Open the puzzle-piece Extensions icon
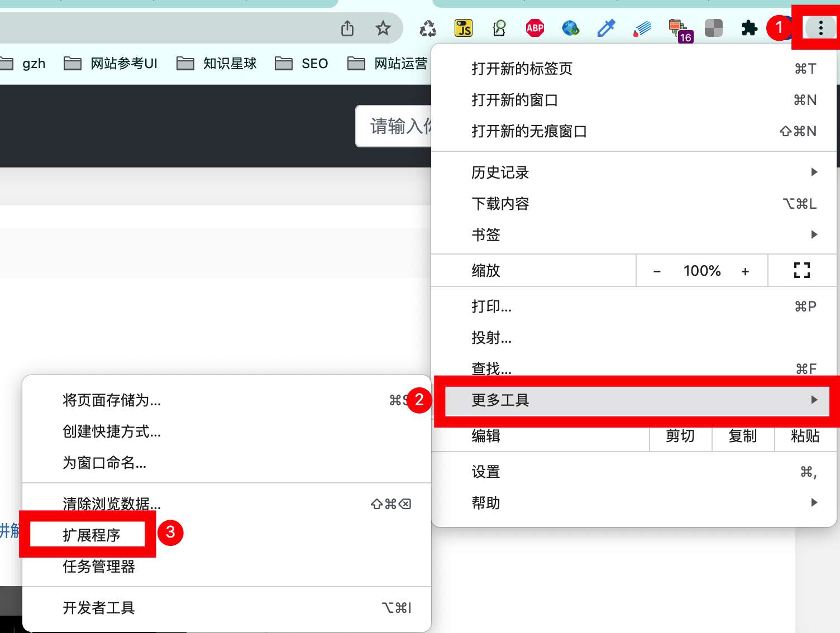 (x=750, y=27)
